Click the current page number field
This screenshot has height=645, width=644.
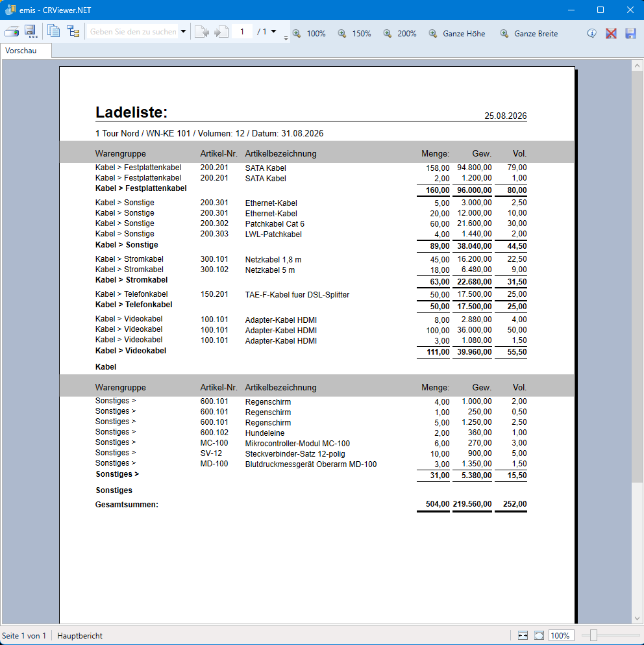pos(241,32)
